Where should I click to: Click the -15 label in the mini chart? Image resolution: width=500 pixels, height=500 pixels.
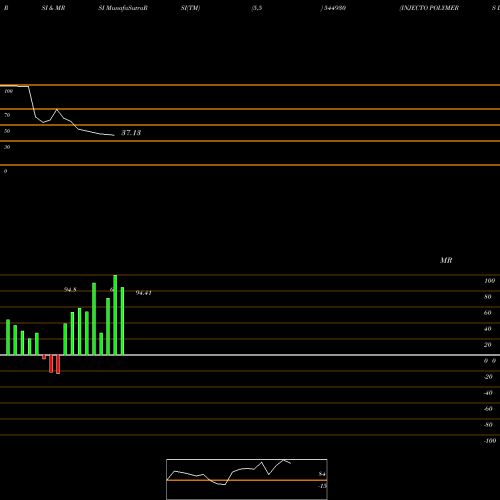(322, 486)
